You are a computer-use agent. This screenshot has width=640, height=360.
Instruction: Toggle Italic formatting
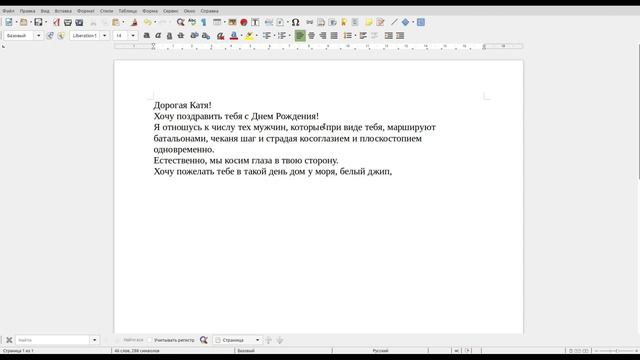click(x=158, y=36)
